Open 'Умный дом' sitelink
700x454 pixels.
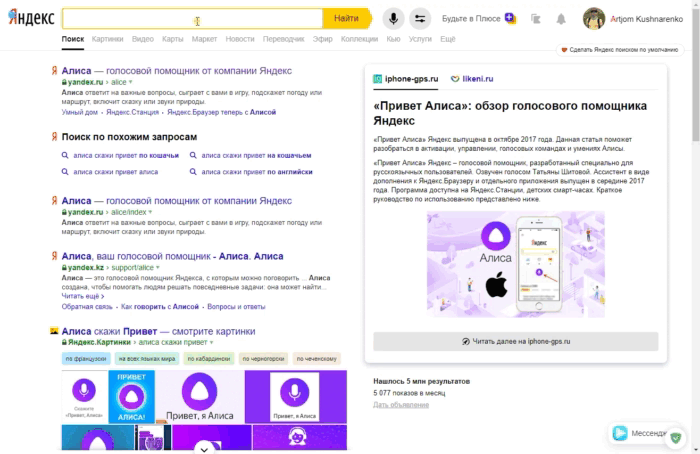click(79, 112)
